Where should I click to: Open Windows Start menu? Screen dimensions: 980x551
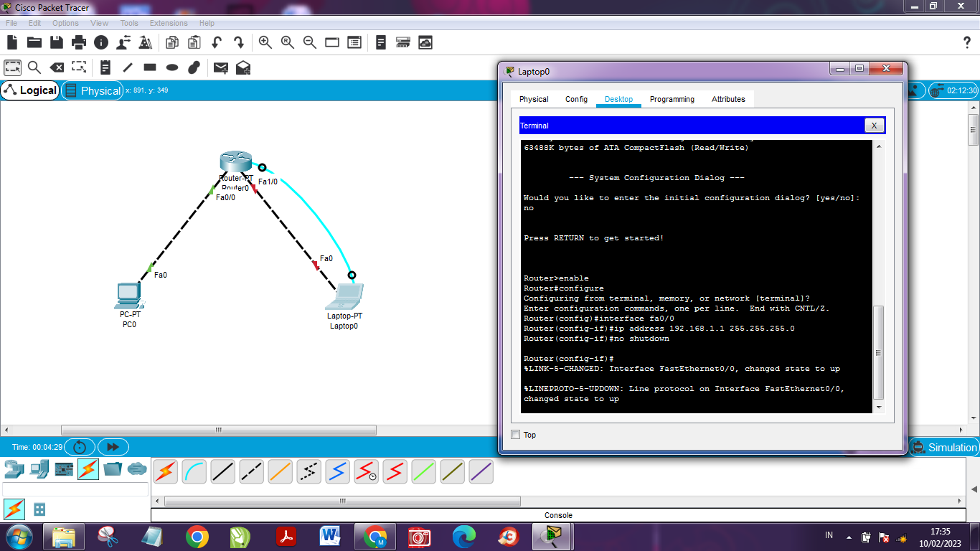coord(18,536)
